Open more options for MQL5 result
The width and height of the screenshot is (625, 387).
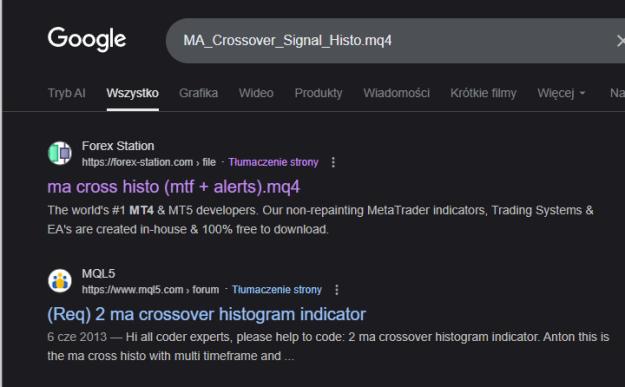337,290
